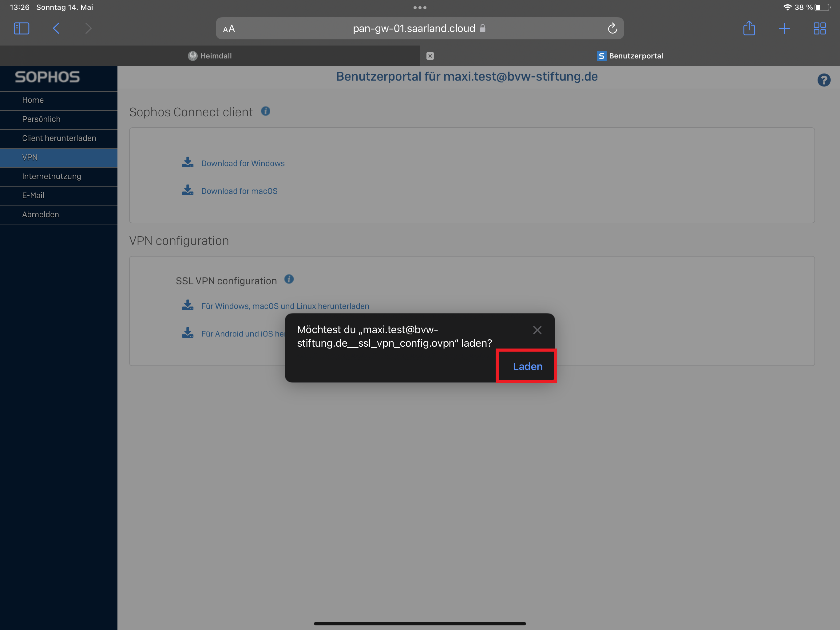Download config für Windows, macOS und Linux

[x=285, y=306]
